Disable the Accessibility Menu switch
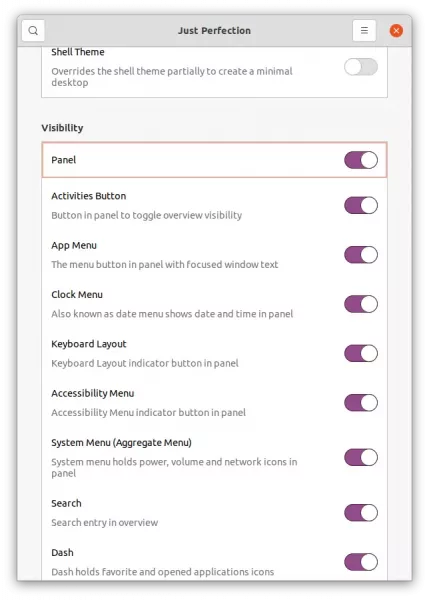The height and width of the screenshot is (600, 429). (360, 403)
